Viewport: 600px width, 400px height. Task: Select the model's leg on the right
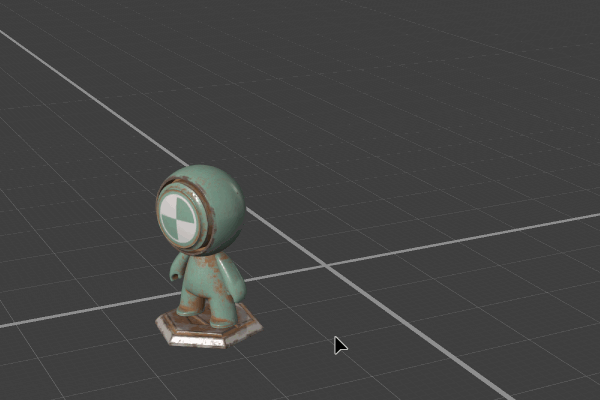(x=224, y=310)
